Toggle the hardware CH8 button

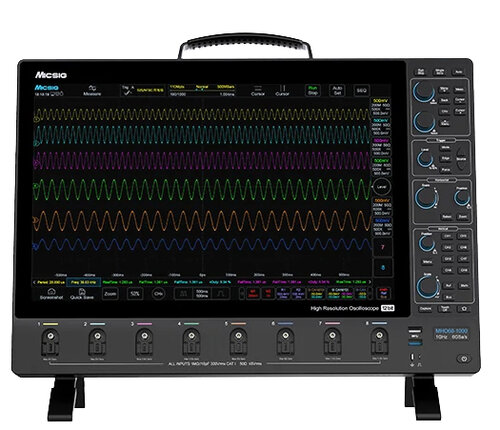463,270
